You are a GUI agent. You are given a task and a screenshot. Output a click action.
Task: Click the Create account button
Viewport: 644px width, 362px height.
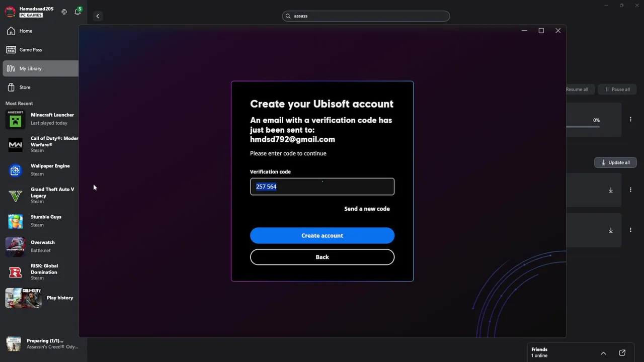click(322, 235)
